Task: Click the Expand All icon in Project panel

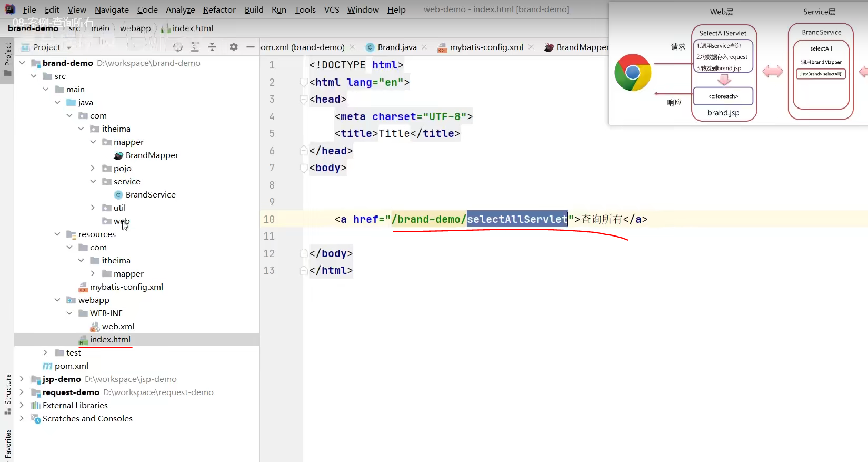Action: 195,47
